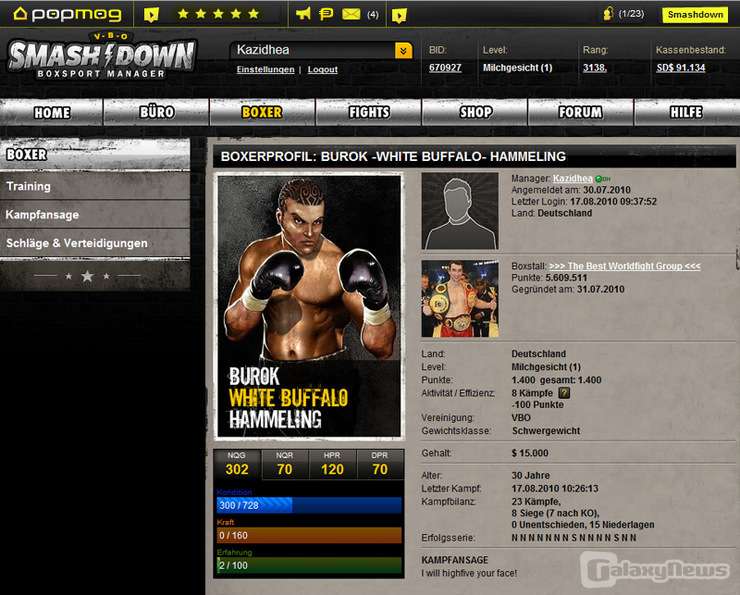
Task: Open the Rang 3138 link
Action: pos(595,67)
